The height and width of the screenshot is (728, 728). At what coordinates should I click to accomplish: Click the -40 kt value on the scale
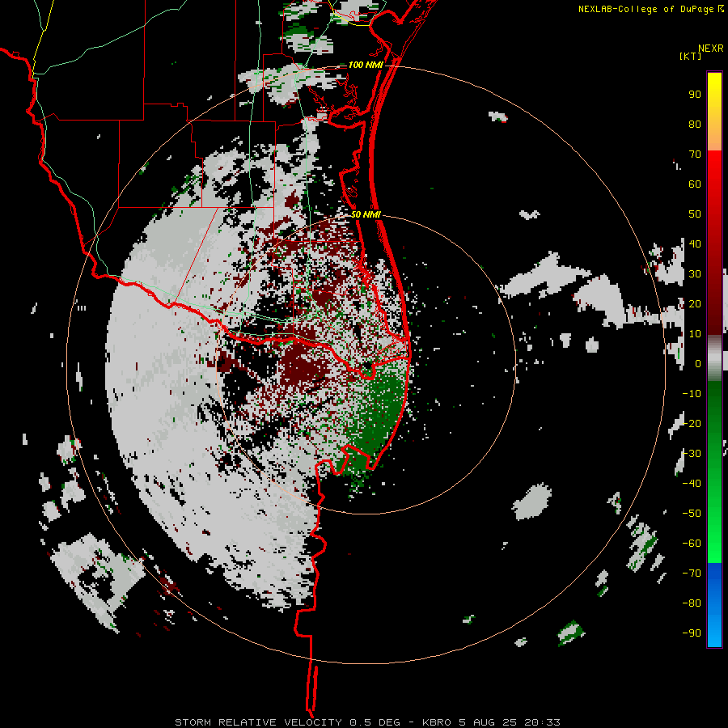692,484
